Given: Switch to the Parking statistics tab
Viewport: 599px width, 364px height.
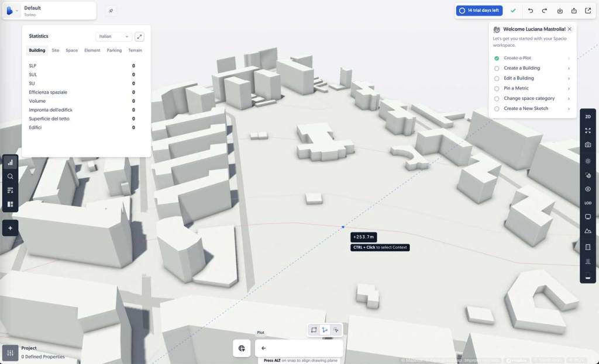Looking at the screenshot, I should pos(114,50).
